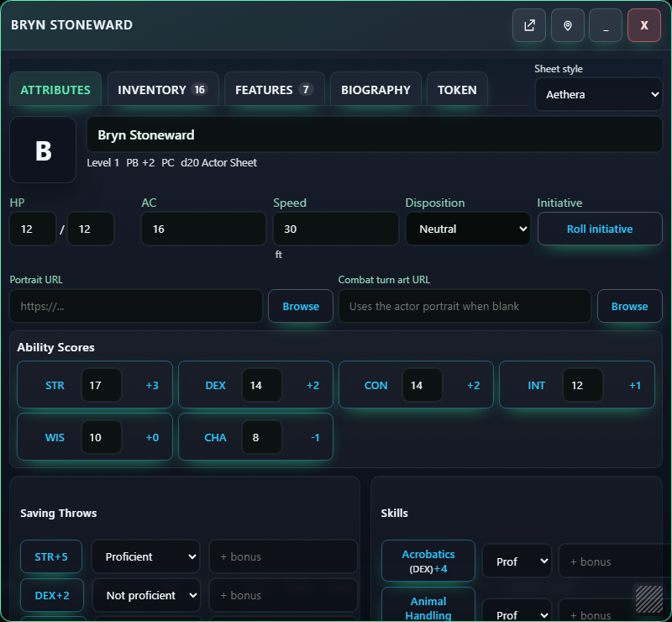Click Browse for Combat turn art
Image resolution: width=672 pixels, height=622 pixels.
(x=629, y=306)
